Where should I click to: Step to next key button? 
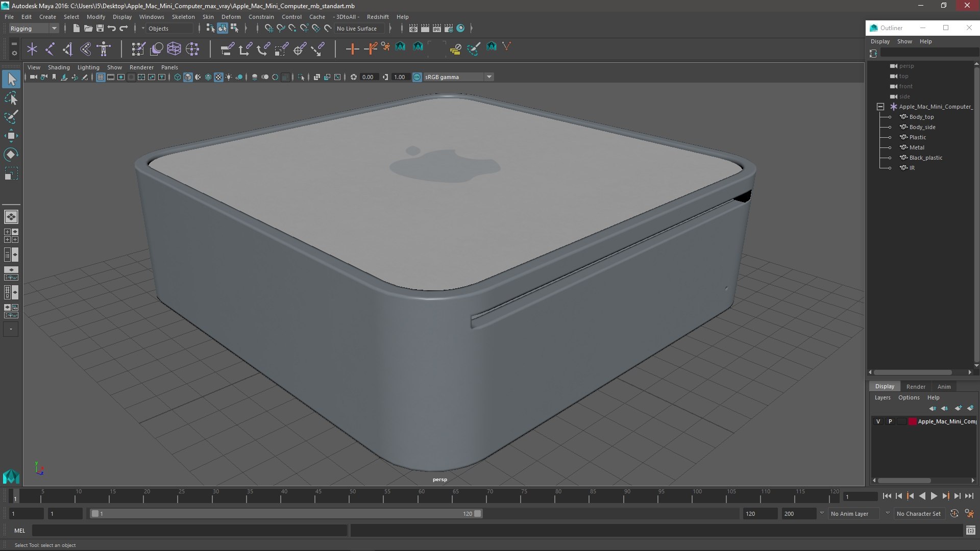point(946,496)
